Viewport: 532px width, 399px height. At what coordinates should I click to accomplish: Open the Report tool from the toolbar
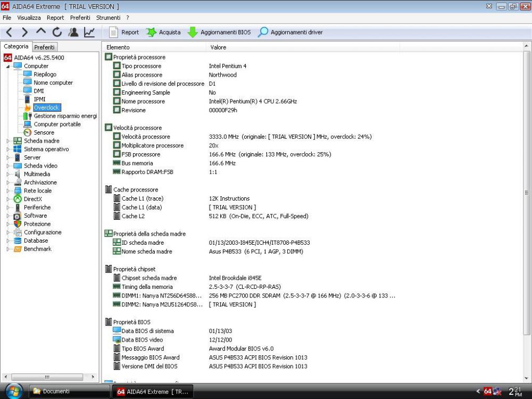tap(123, 32)
